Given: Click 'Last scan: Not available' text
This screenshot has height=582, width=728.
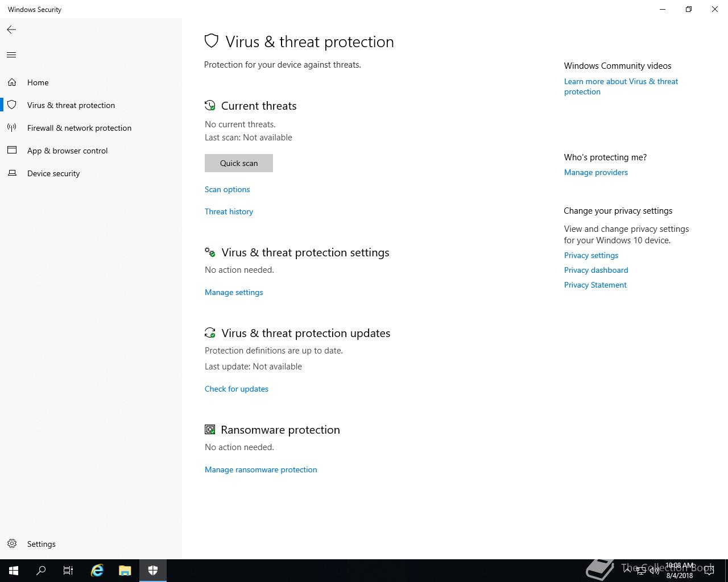Looking at the screenshot, I should click(x=249, y=138).
